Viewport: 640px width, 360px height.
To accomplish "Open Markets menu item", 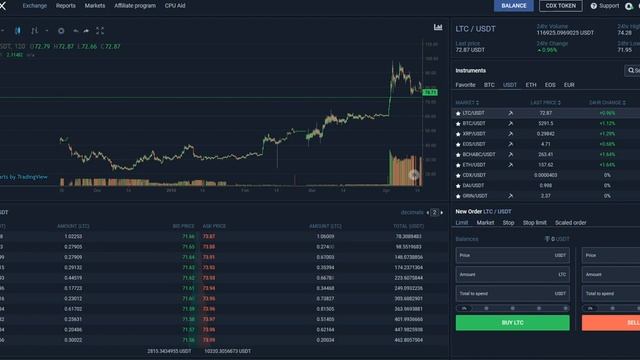I will tap(95, 6).
